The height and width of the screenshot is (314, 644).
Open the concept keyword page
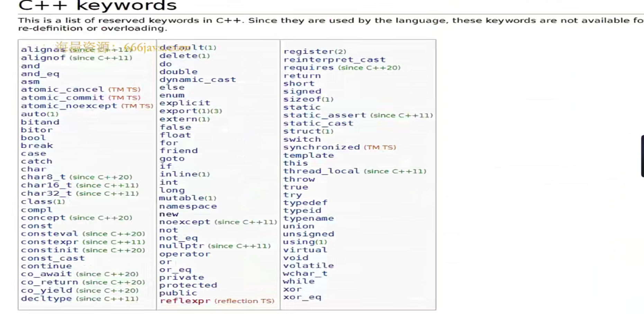pyautogui.click(x=43, y=218)
